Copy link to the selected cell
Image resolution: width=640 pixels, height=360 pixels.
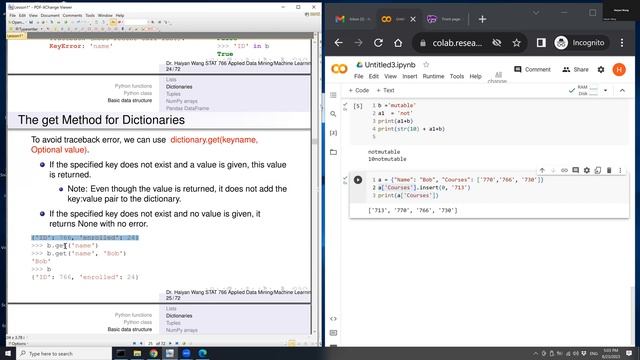click(x=564, y=170)
